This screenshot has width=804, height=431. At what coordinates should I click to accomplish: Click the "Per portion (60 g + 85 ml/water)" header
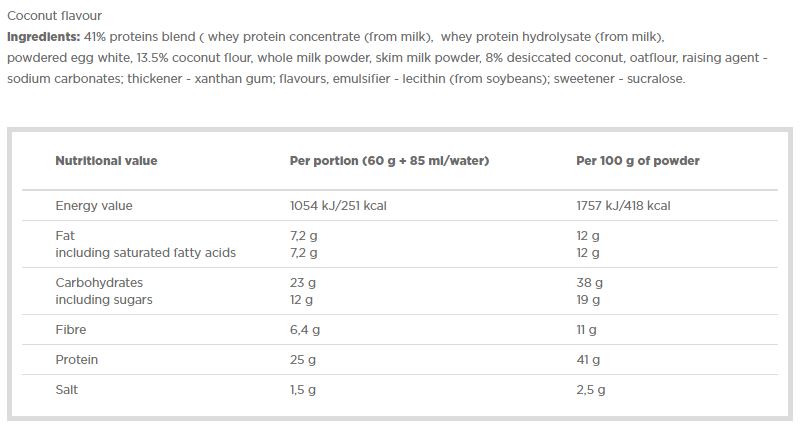[x=389, y=161]
